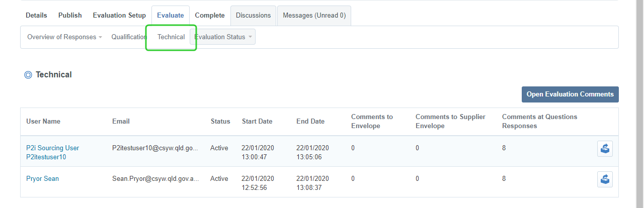Click the vertical scrollbar on the right
This screenshot has height=208, width=644.
[639, 100]
